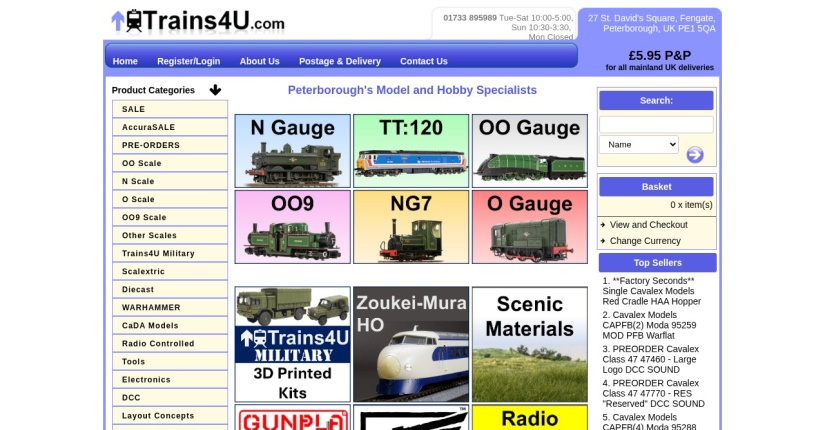The width and height of the screenshot is (825, 430).
Task: Click the Trains4U.com logo
Action: point(198,22)
